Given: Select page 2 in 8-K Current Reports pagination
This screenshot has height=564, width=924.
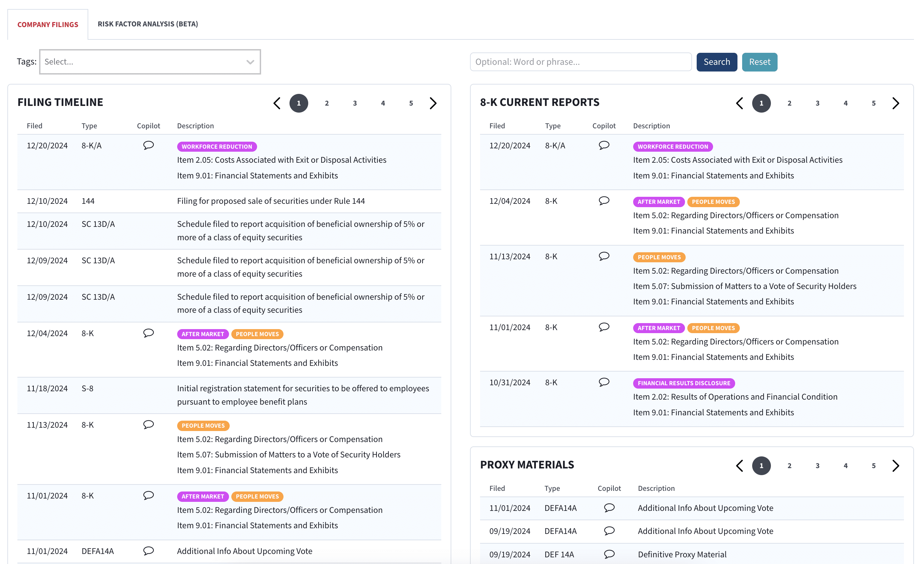Looking at the screenshot, I should click(789, 103).
